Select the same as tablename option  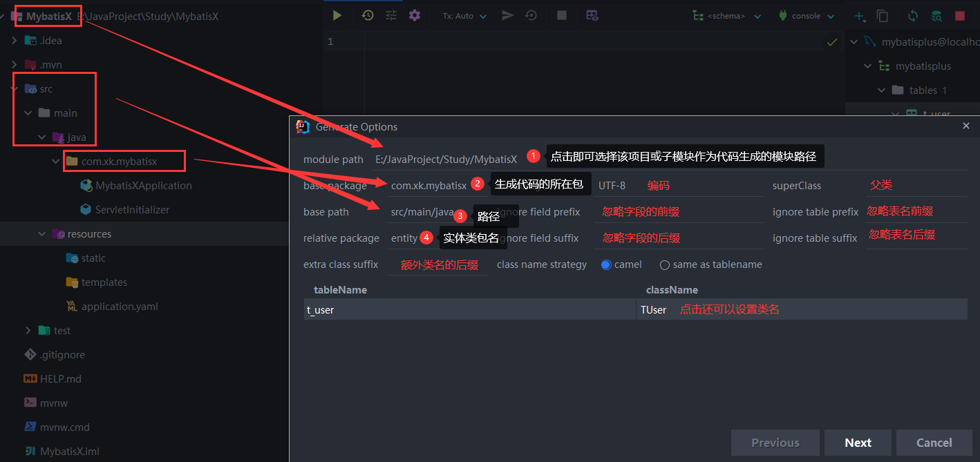tap(665, 264)
